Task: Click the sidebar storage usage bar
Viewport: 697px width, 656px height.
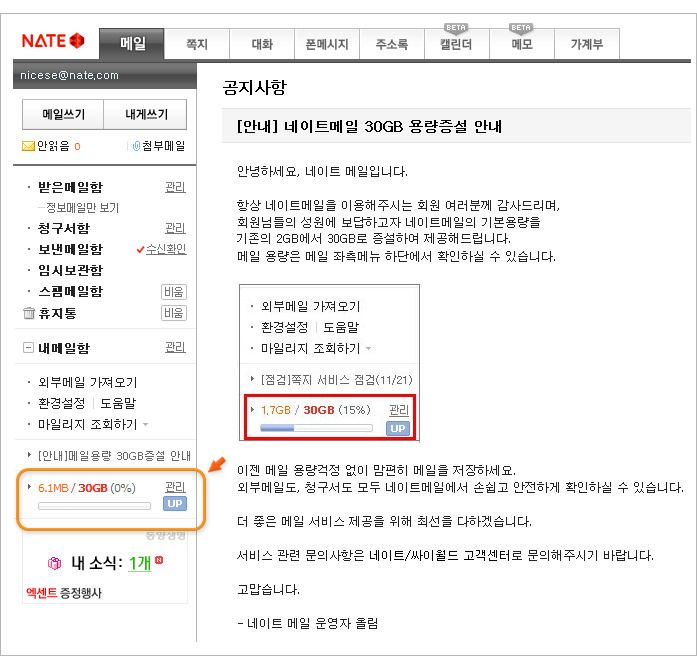Action: coord(94,506)
